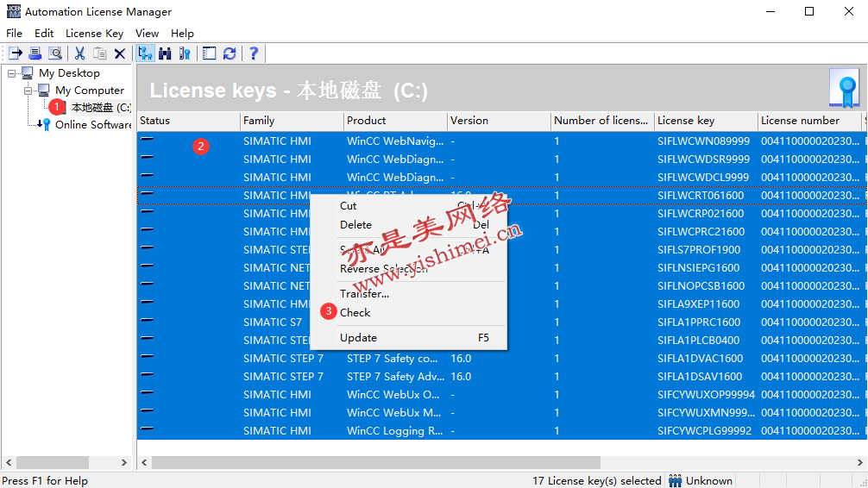This screenshot has width=868, height=488.
Task: Click right arrow of license list scrollbar
Action: 859,462
